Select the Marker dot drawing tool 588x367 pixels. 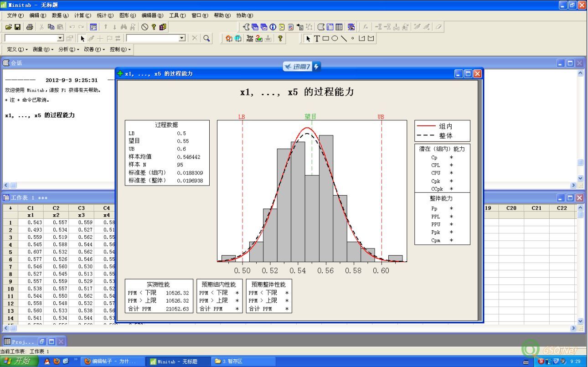click(352, 39)
